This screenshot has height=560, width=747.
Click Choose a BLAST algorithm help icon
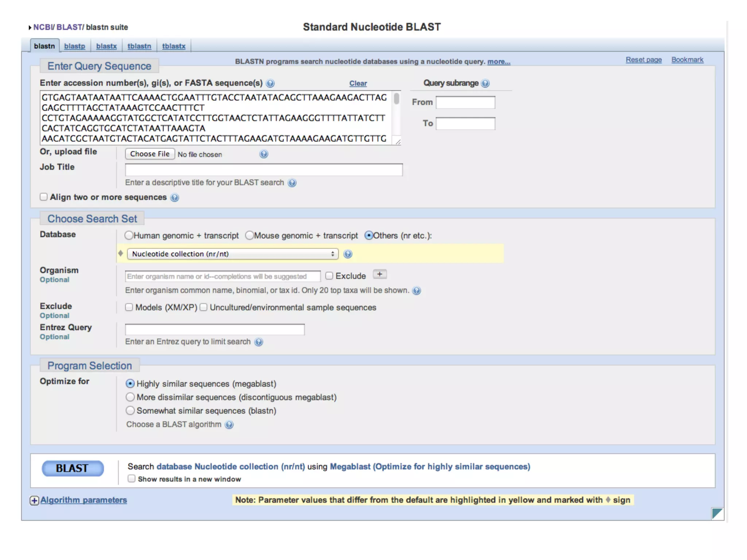pyautogui.click(x=229, y=425)
